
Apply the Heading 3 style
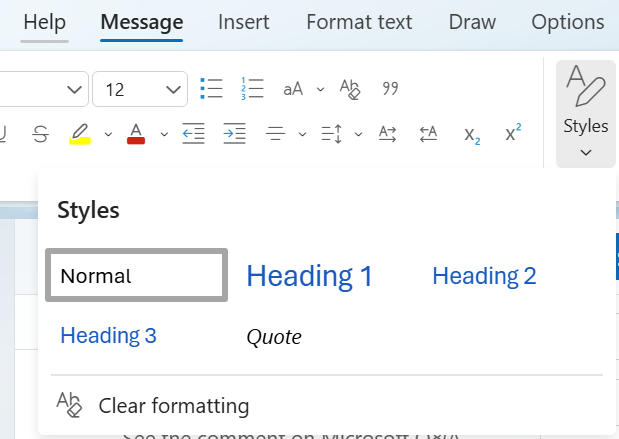coord(108,336)
